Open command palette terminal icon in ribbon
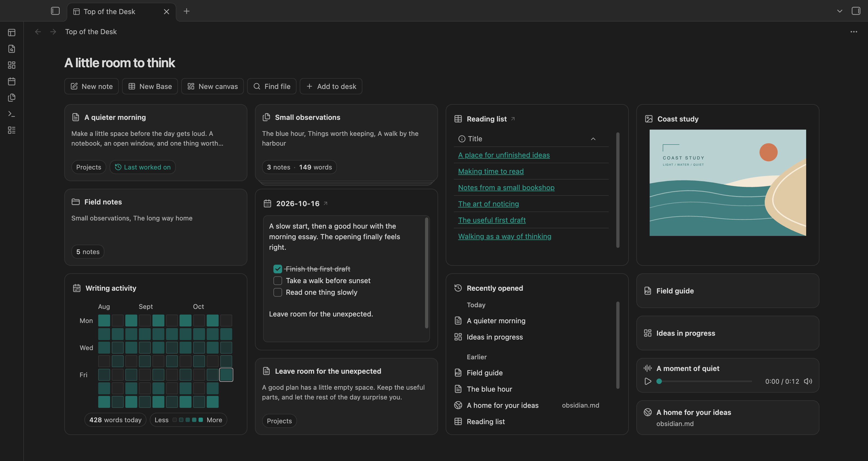Image resolution: width=868 pixels, height=461 pixels. 12,114
